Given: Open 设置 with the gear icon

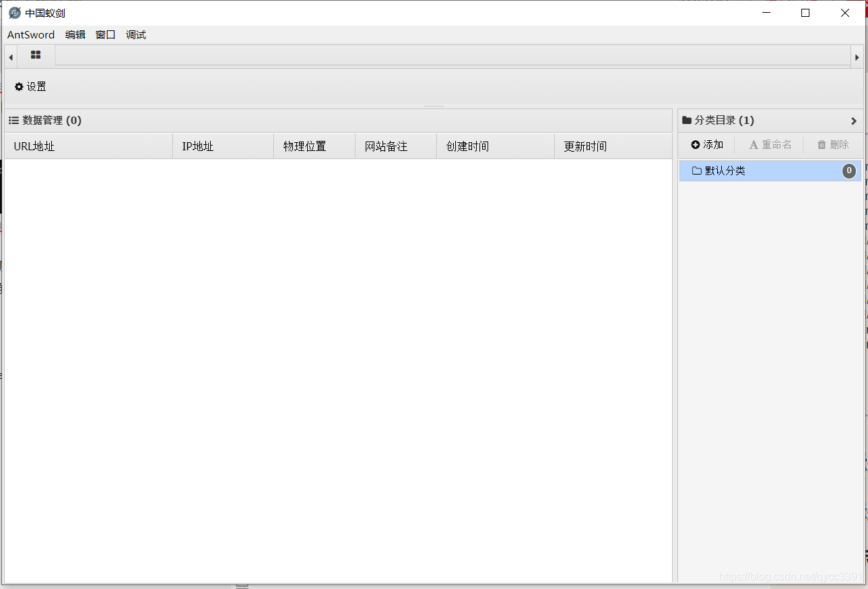Looking at the screenshot, I should 30,87.
